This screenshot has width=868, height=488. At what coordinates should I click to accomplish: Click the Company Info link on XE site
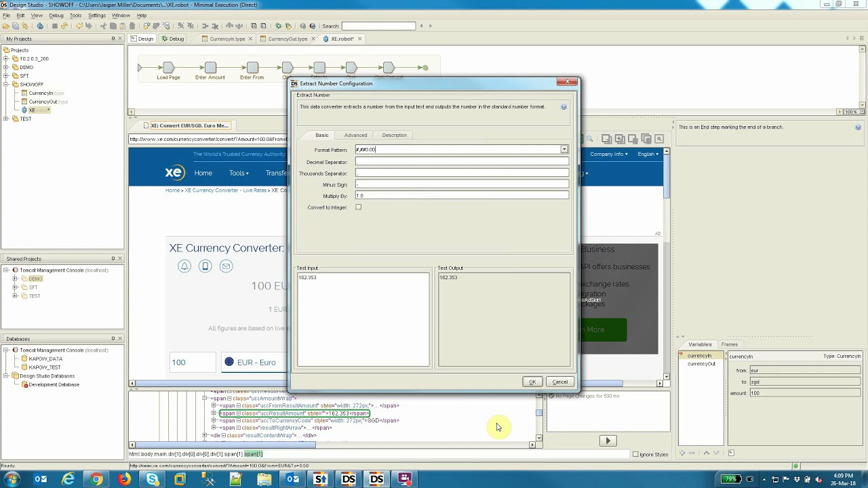(x=608, y=154)
